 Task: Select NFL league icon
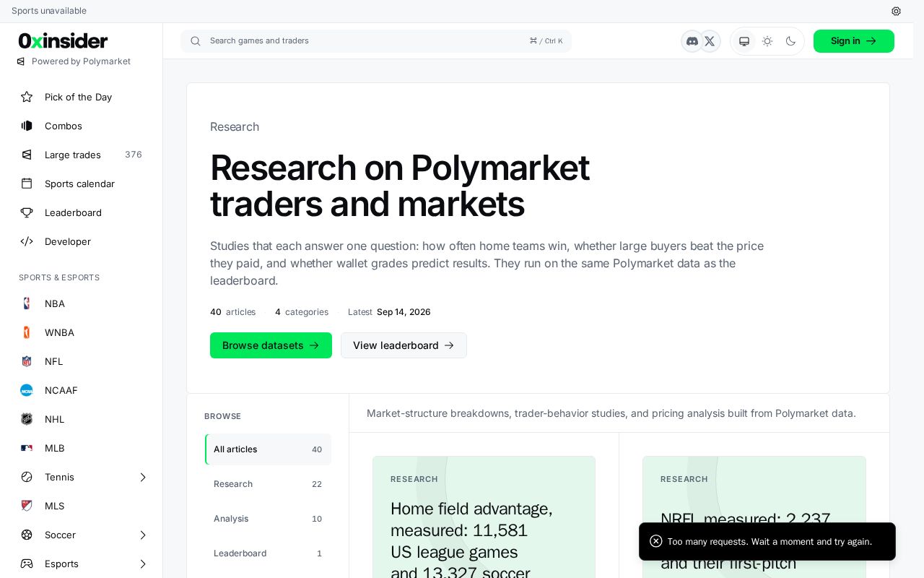(27, 361)
